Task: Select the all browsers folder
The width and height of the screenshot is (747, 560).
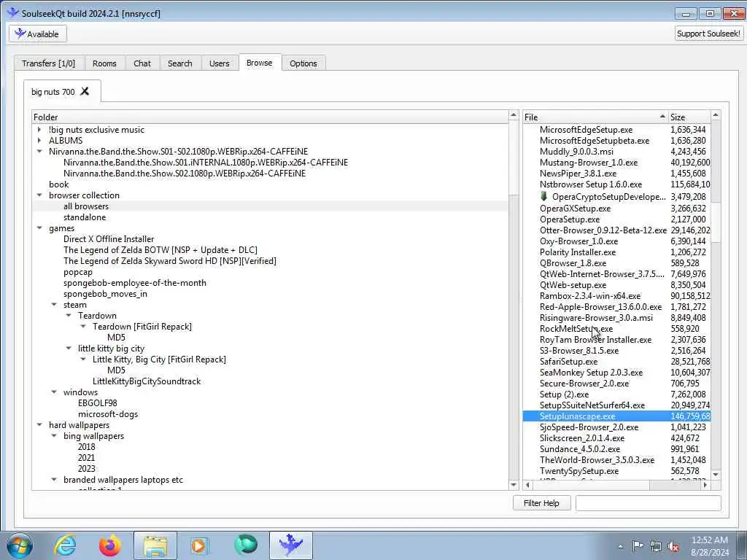Action: [x=86, y=206]
